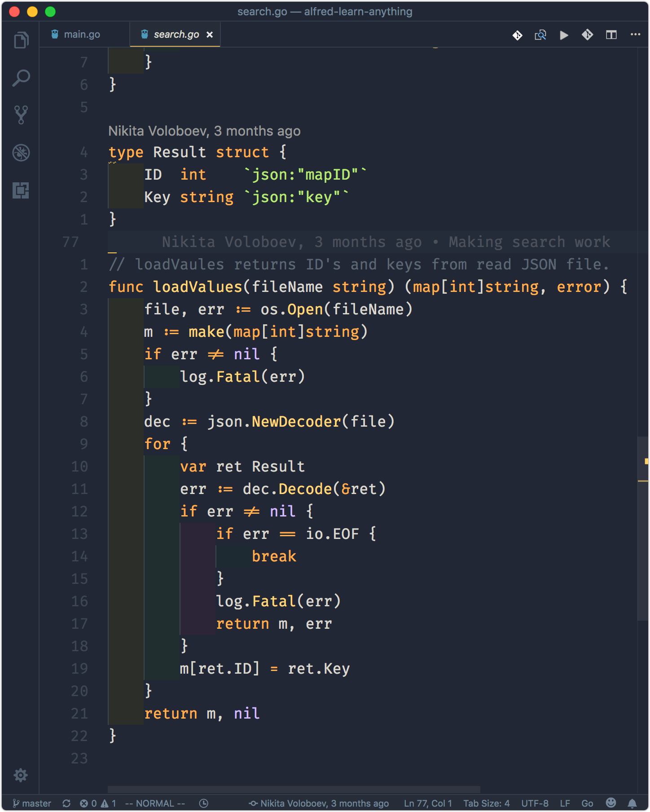Viewport: 650px width, 812px height.
Task: Click the dec.Decode(&ret) call
Action: [x=314, y=489]
